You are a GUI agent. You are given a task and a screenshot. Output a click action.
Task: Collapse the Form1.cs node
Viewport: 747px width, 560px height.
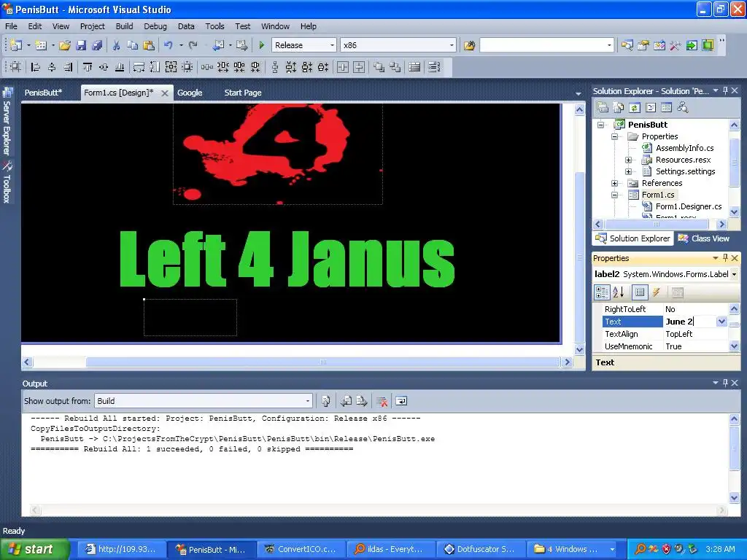click(614, 195)
